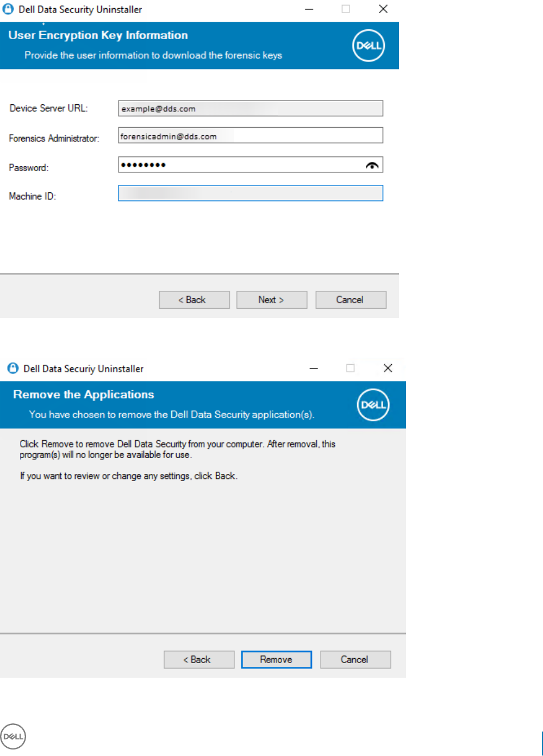Click the lock icon in upper window title bar
543x756 pixels.
coord(8,9)
